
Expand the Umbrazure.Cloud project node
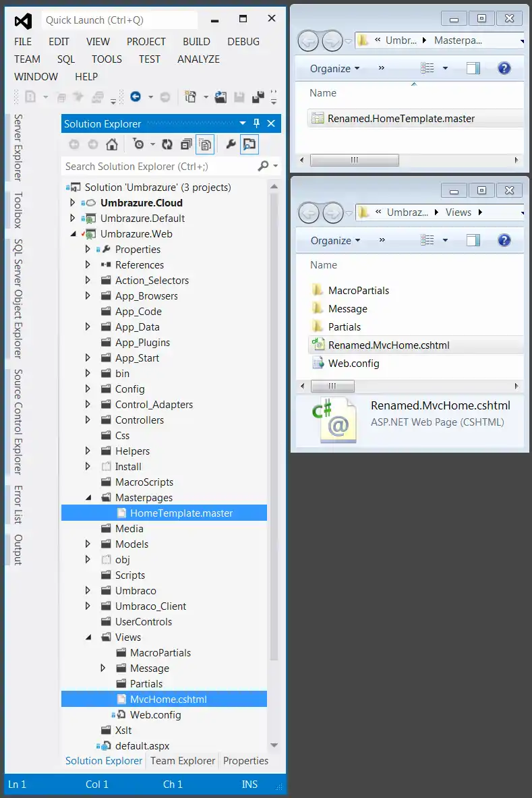tap(72, 202)
